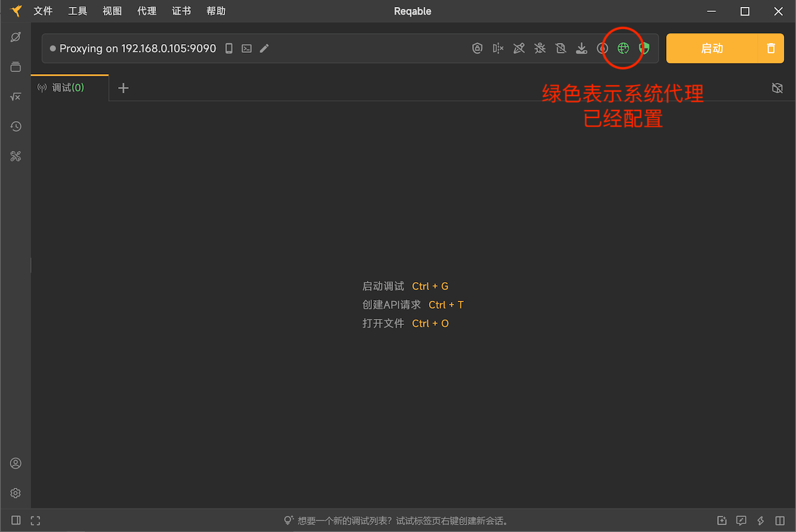Click the 打开文件 Ctrl + O shortcut hint
Screen dimensions: 796x532
click(405, 324)
